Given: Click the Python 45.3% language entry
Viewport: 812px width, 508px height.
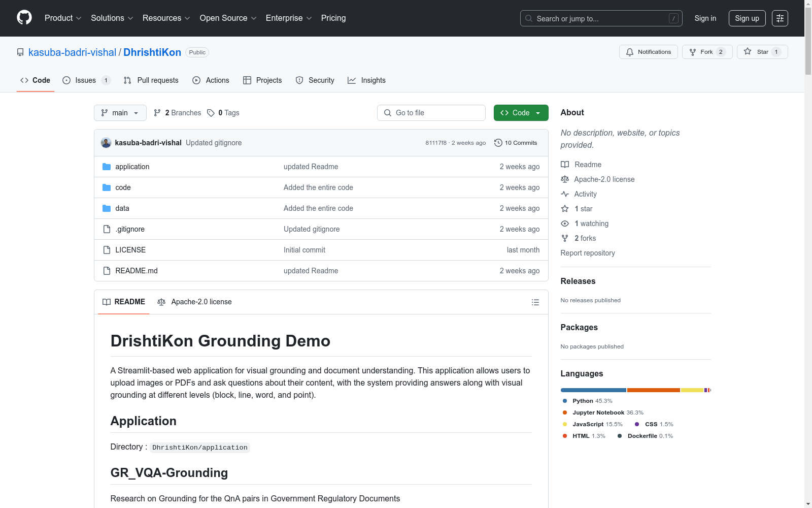Looking at the screenshot, I should click(587, 401).
